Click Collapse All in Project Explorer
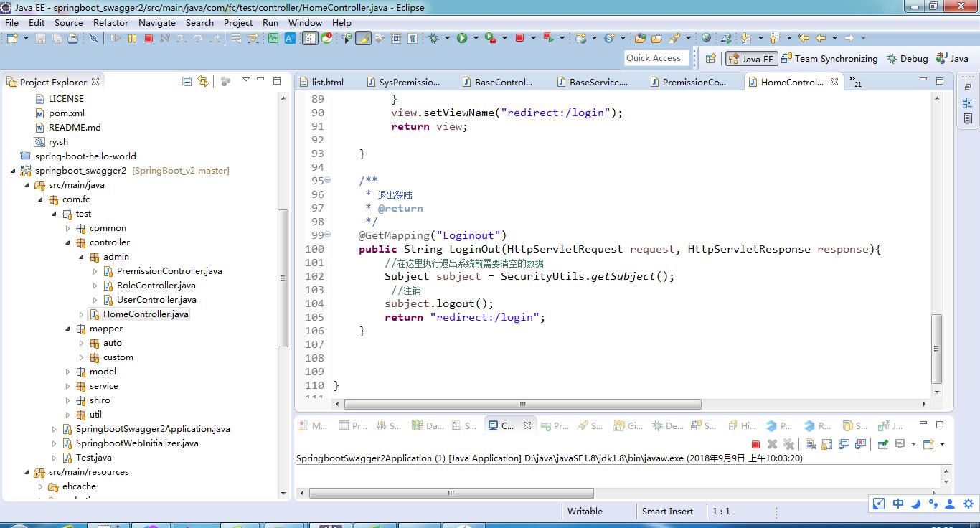980x528 pixels. [187, 81]
